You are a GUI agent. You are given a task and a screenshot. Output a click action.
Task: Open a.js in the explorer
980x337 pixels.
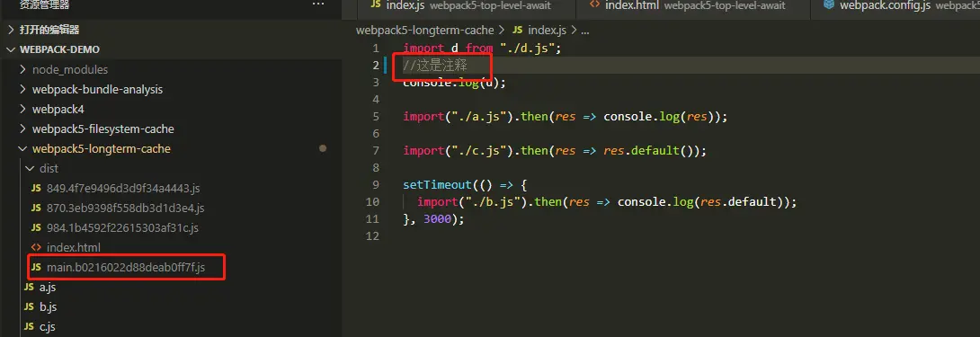48,288
